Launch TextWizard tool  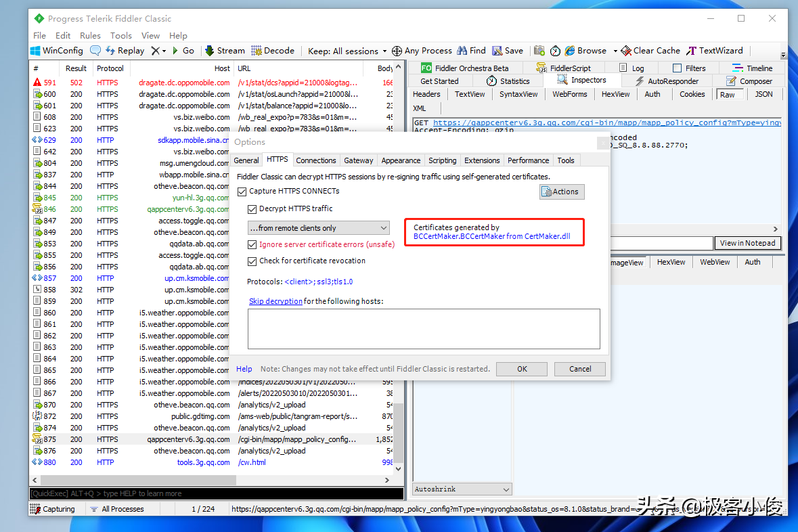click(x=715, y=51)
